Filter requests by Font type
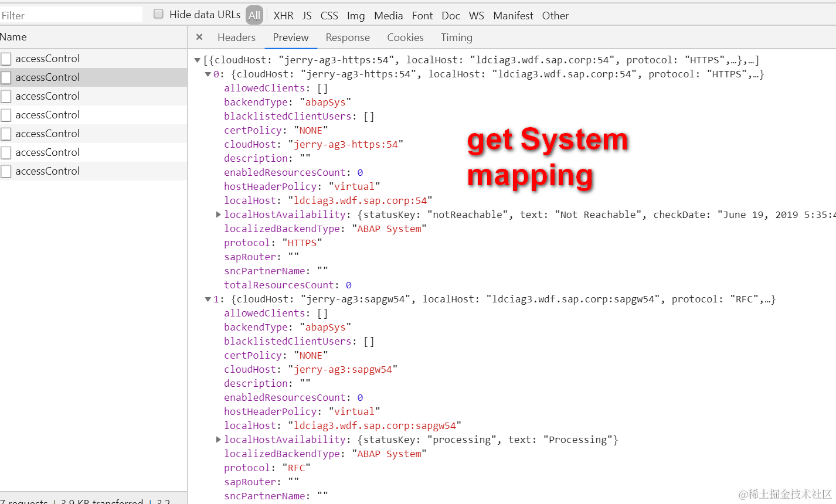The width and height of the screenshot is (836, 504). pyautogui.click(x=422, y=16)
